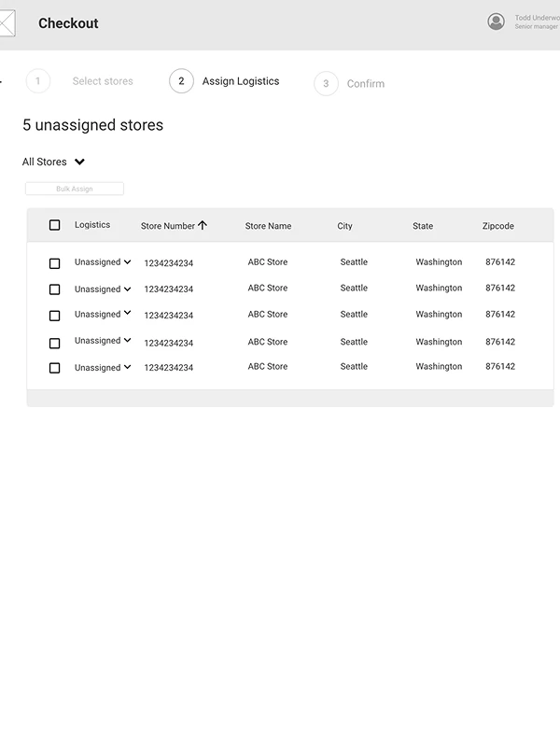560x747 pixels.
Task: Sort by the Store Number column header
Action: point(168,226)
